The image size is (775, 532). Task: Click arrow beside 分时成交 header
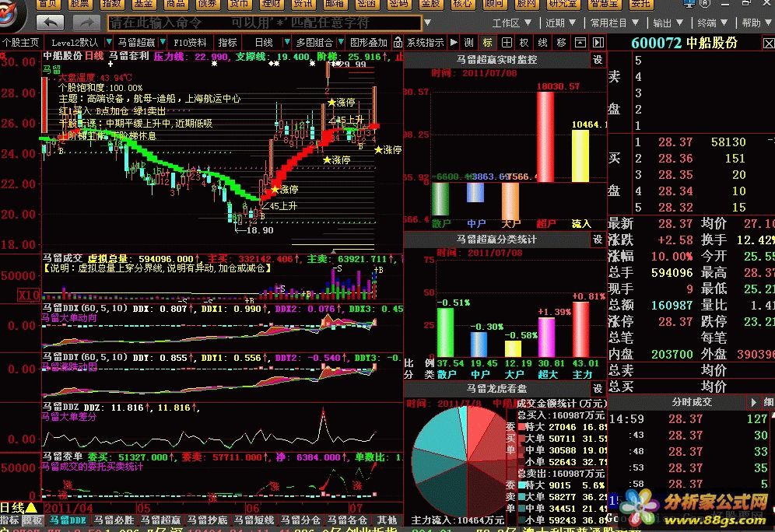(753, 403)
